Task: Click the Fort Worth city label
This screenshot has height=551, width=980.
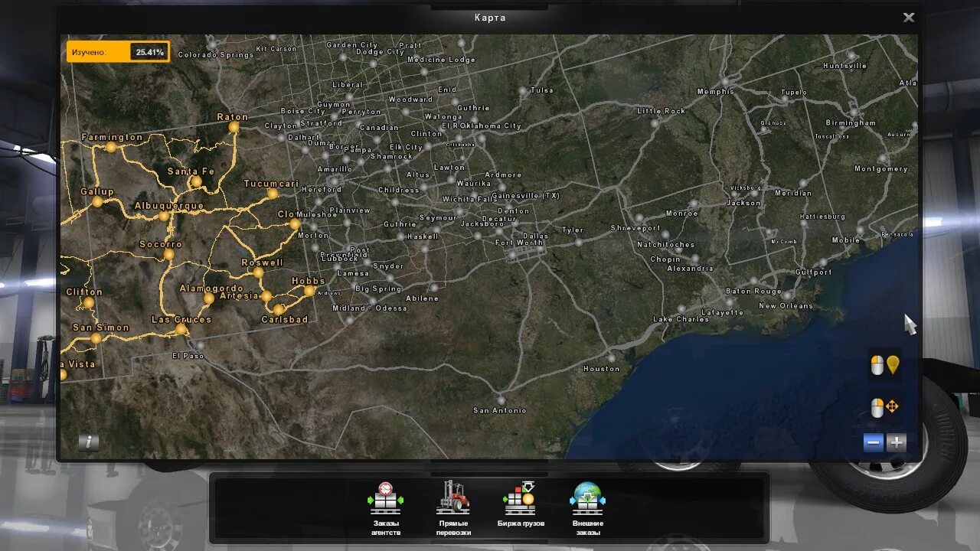Action: [520, 243]
